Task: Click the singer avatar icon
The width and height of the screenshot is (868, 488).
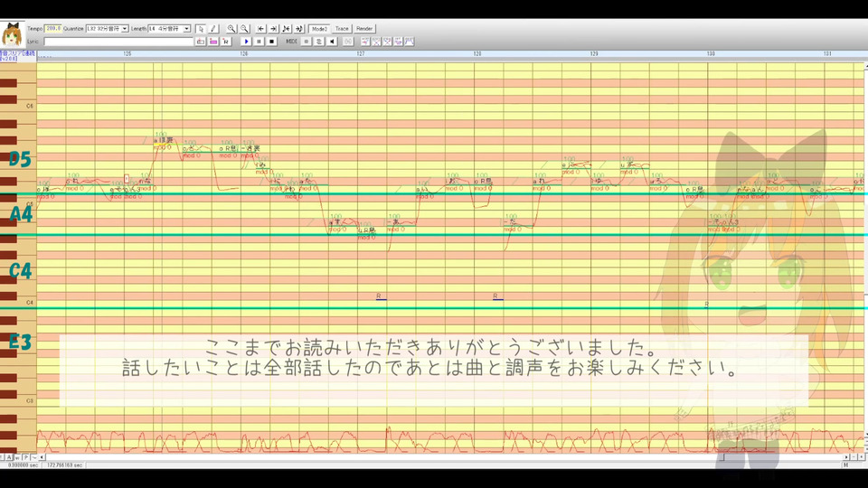Action: click(x=12, y=34)
